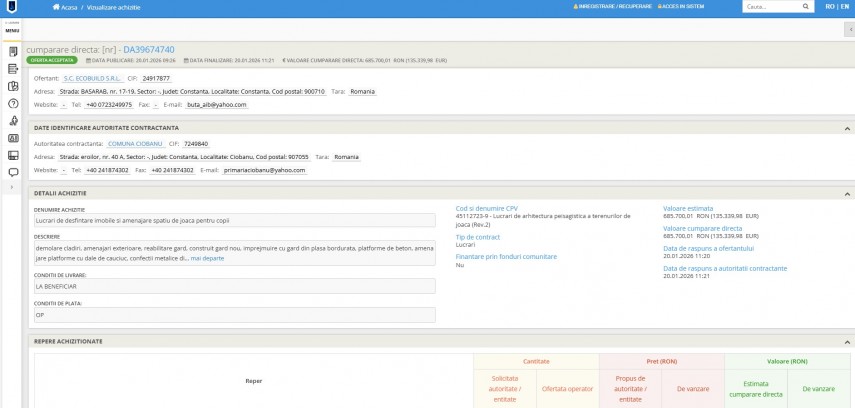Open the MENU item in the sidebar
This screenshot has width=855, height=408.
[x=12, y=30]
